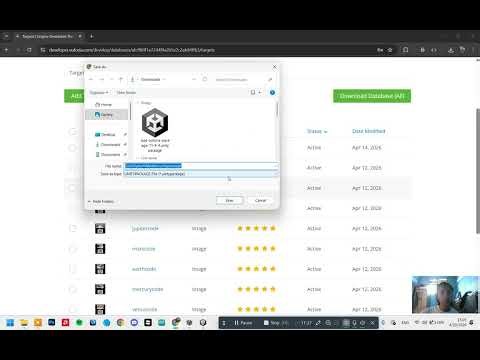Click the Search Downloads field
Viewport: 480px width, 360px height.
coord(243,79)
